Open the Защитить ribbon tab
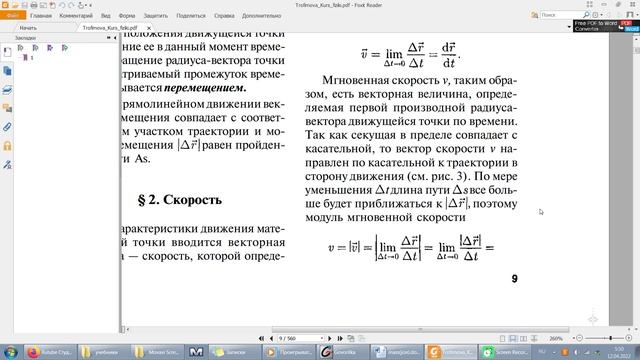640x360 pixels. pos(156,16)
